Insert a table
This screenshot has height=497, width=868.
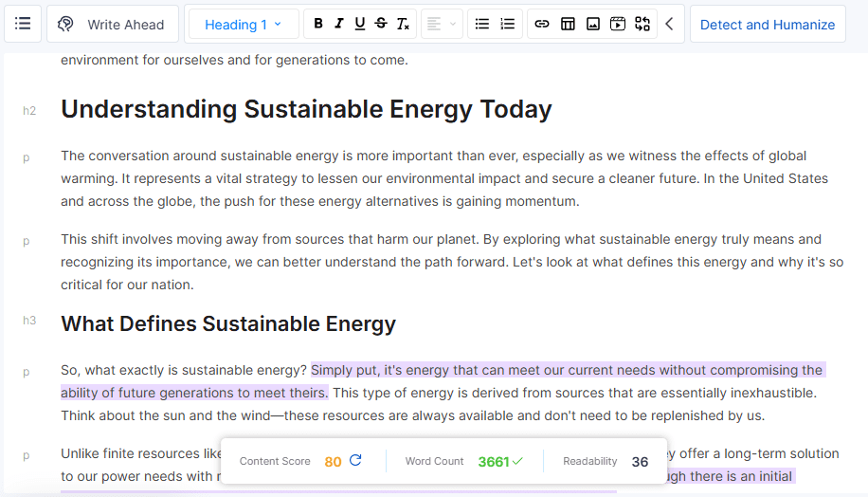point(568,25)
